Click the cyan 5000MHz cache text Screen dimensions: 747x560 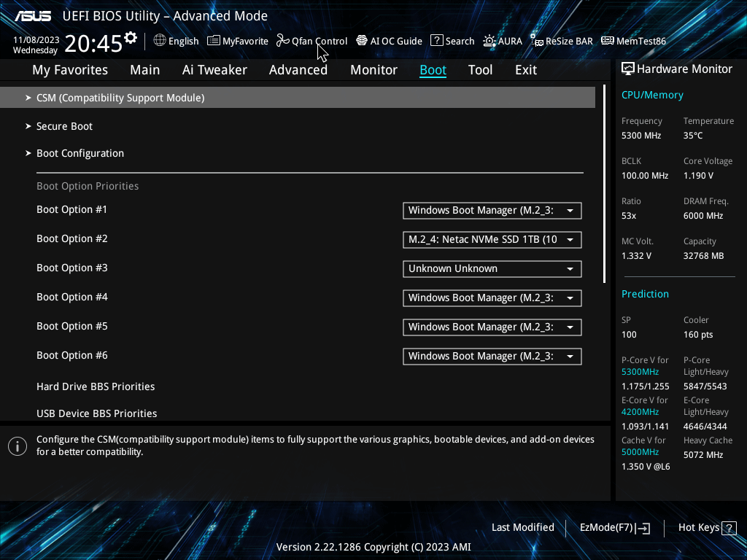click(x=640, y=452)
